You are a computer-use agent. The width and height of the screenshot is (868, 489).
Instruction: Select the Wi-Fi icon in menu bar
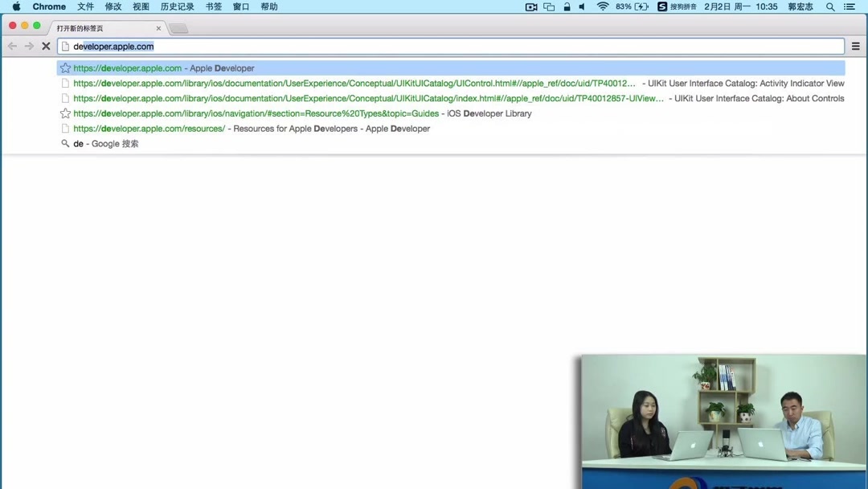coord(603,6)
